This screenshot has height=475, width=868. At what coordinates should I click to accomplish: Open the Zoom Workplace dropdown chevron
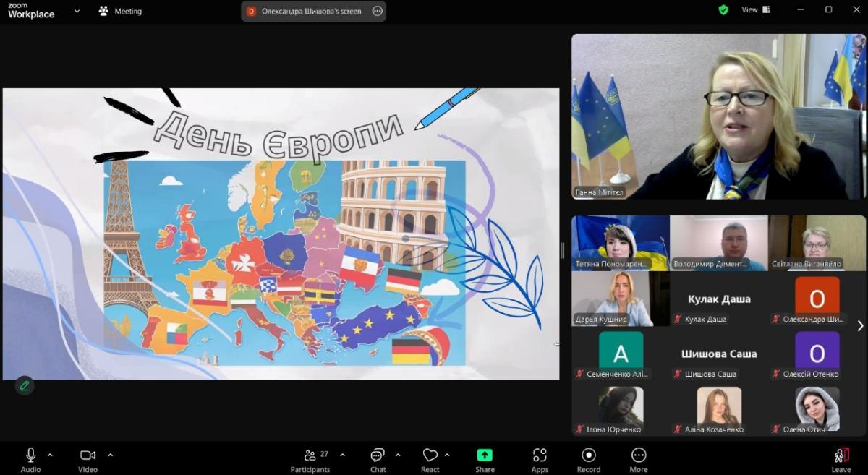point(77,11)
